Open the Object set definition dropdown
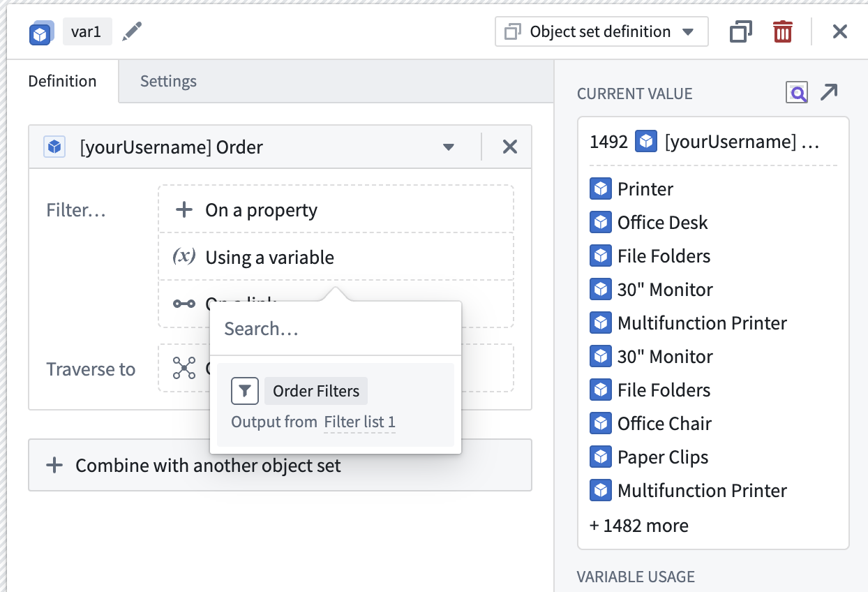868x592 pixels. click(x=601, y=31)
